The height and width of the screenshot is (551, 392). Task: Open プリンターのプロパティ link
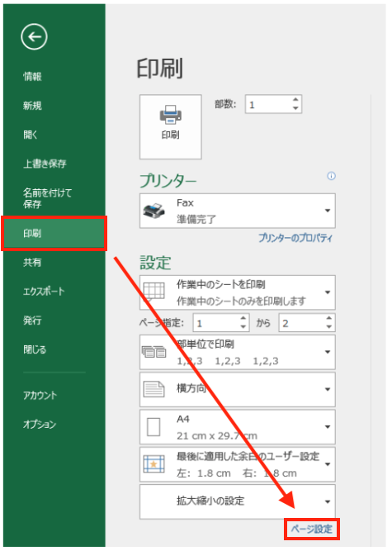295,238
